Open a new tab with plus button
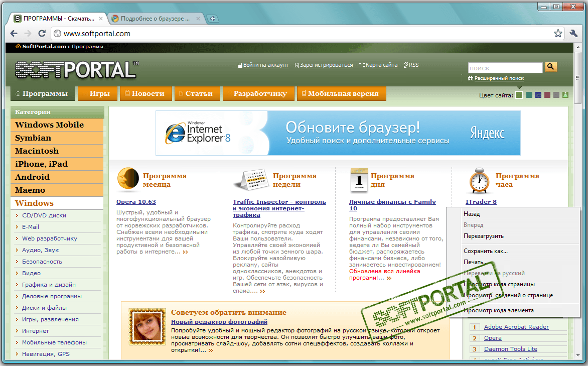 pyautogui.click(x=213, y=19)
